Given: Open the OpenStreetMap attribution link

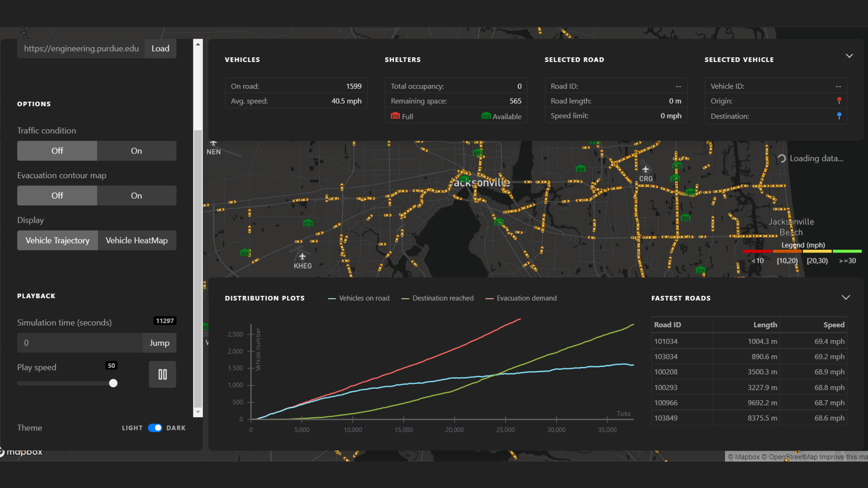Looking at the screenshot, I should click(x=789, y=456).
